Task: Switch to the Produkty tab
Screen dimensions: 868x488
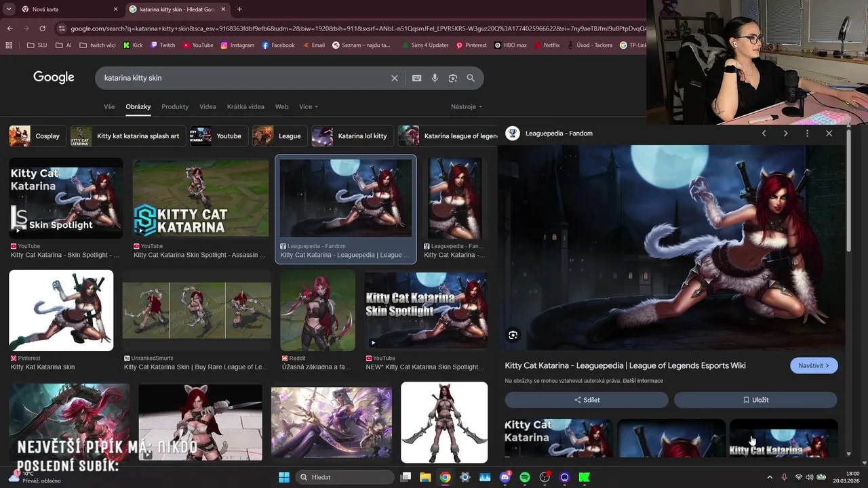Action: [x=175, y=107]
